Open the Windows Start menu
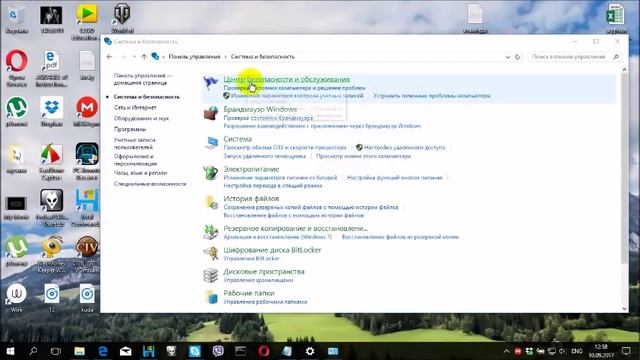 [x=10, y=351]
